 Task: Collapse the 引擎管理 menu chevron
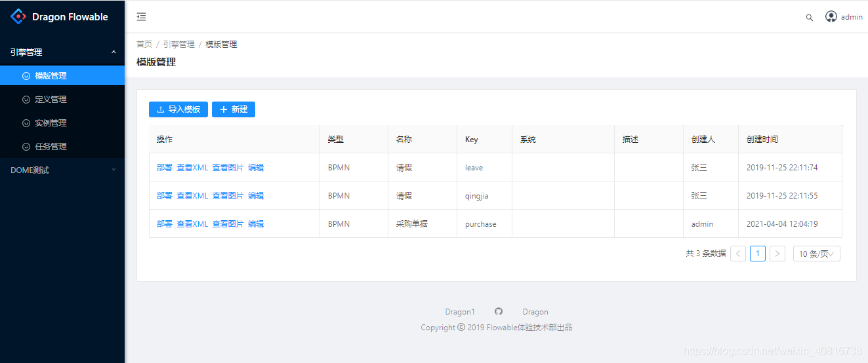pos(114,52)
